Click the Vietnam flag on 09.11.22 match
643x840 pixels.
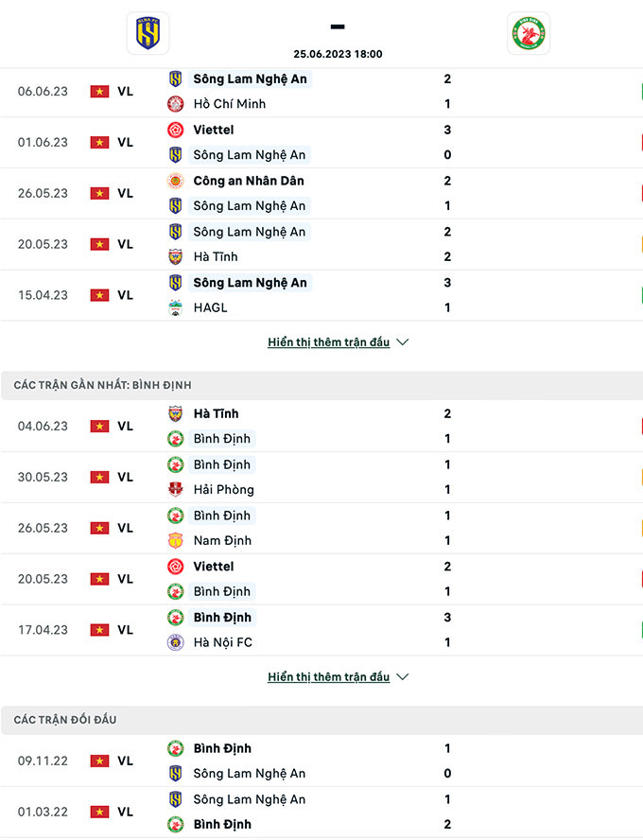point(99,761)
